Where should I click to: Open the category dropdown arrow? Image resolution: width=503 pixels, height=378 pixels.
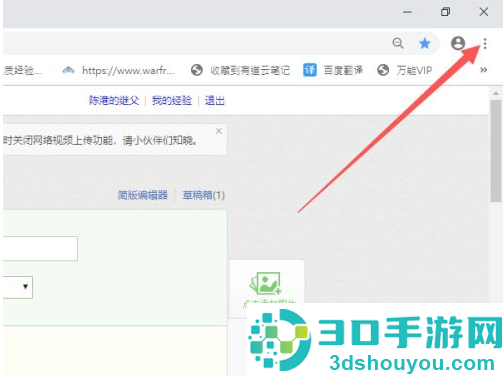coord(25,287)
